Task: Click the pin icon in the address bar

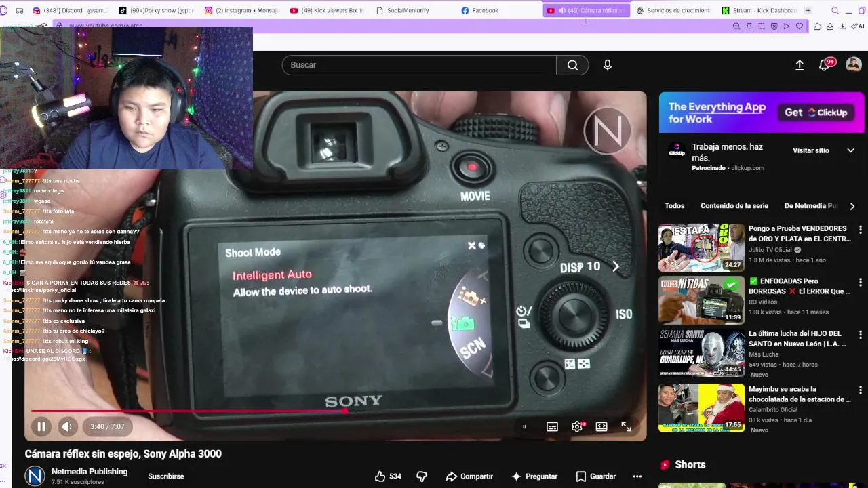Action: coord(749,26)
